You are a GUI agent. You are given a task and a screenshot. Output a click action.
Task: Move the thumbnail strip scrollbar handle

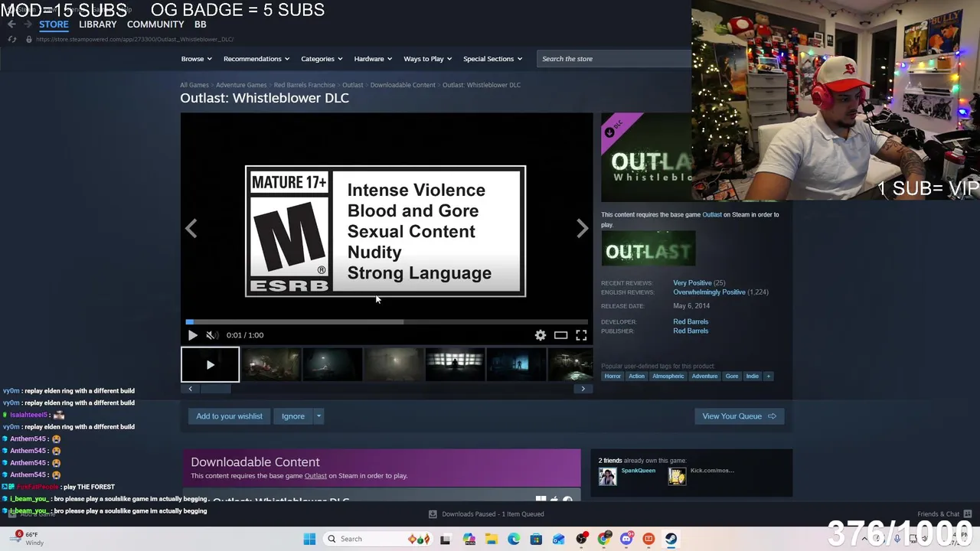214,389
